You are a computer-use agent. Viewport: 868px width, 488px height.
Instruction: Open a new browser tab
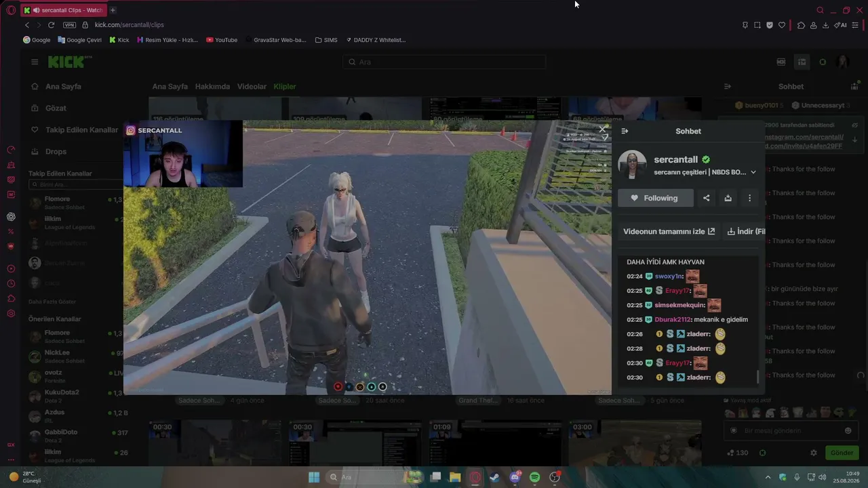pyautogui.click(x=113, y=10)
